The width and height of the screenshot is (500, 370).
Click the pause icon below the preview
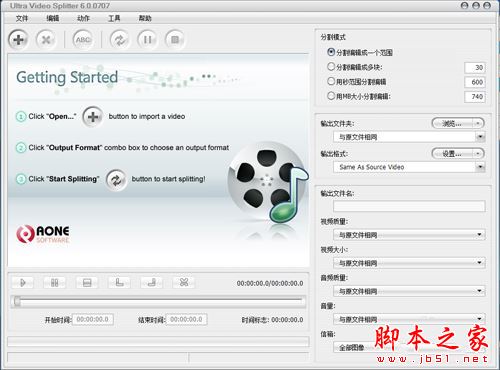[x=54, y=283]
